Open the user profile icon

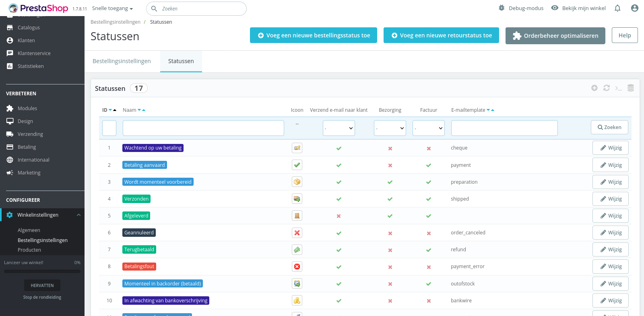pos(635,8)
